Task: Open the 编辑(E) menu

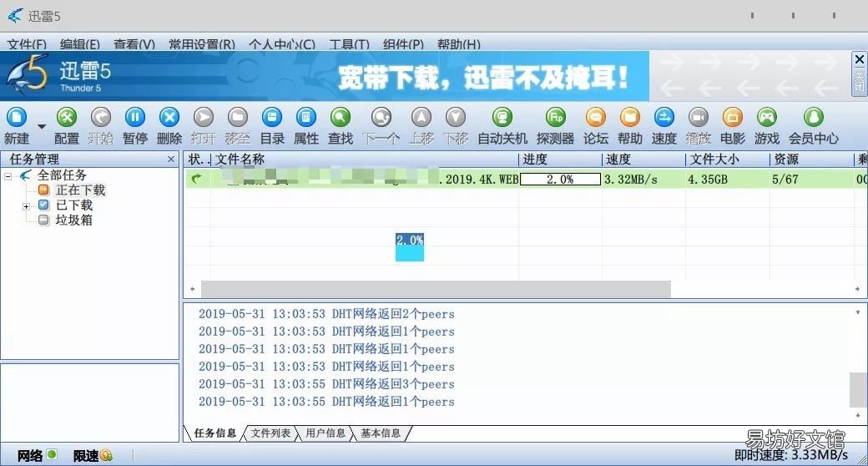Action: click(80, 43)
